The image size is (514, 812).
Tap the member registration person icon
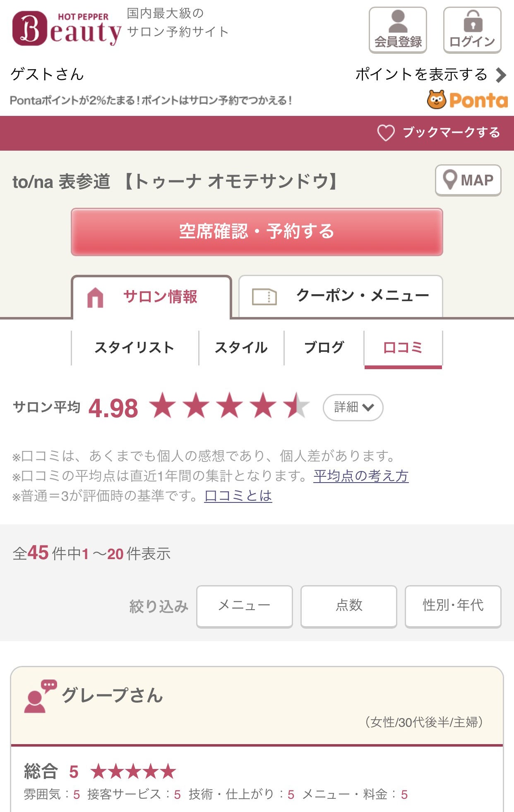(398, 22)
